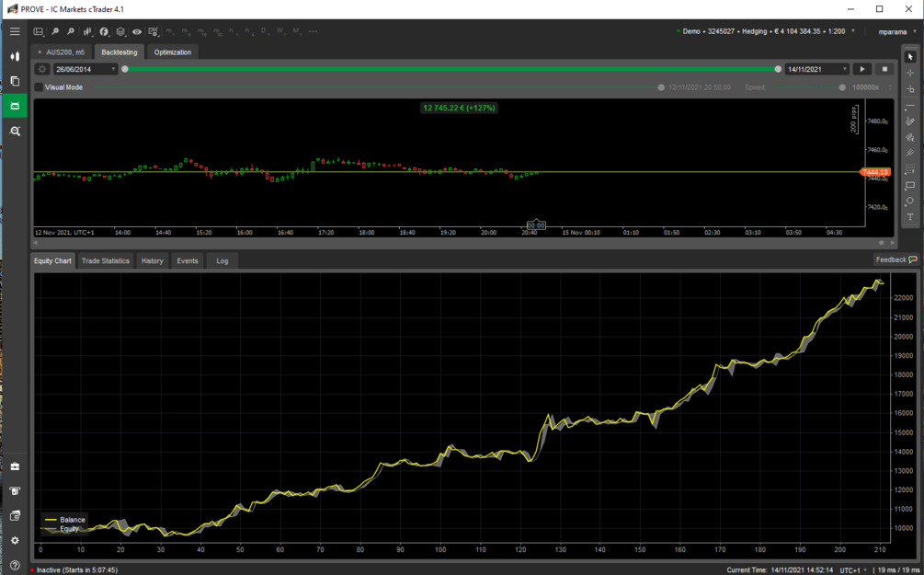924x575 pixels.
Task: Select the crosshair with marker tool
Action: pyautogui.click(x=910, y=88)
